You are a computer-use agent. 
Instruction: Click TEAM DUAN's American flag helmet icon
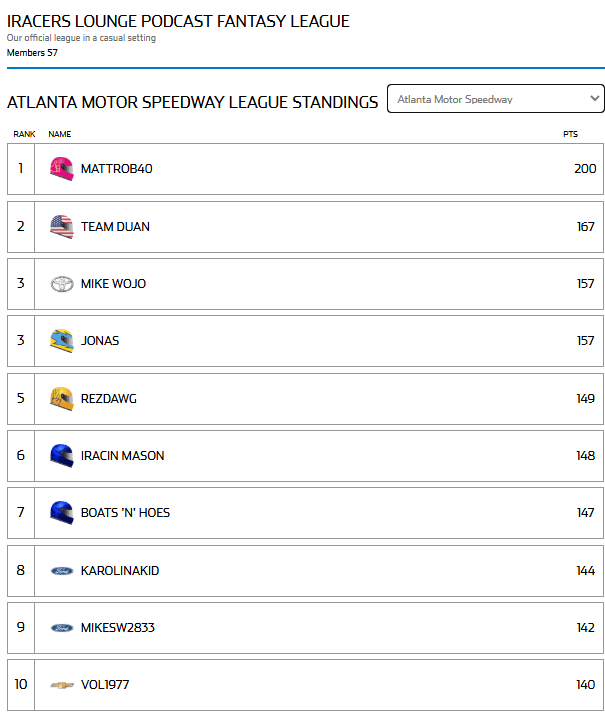pyautogui.click(x=62, y=226)
